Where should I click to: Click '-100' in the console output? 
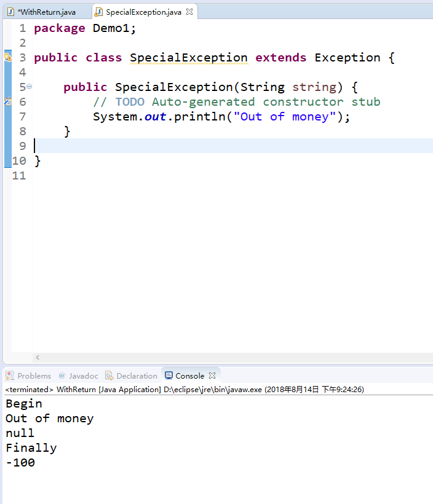point(20,463)
